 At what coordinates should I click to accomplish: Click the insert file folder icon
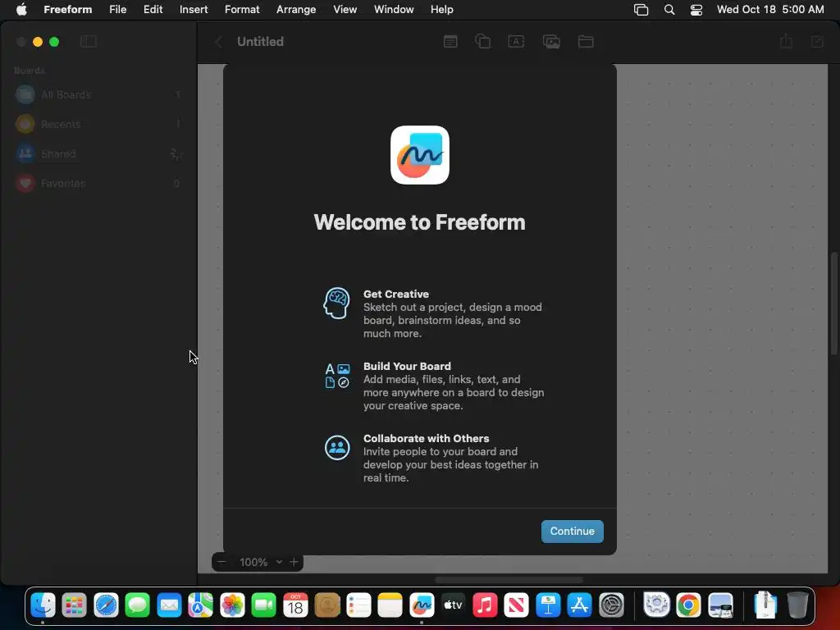click(x=586, y=41)
